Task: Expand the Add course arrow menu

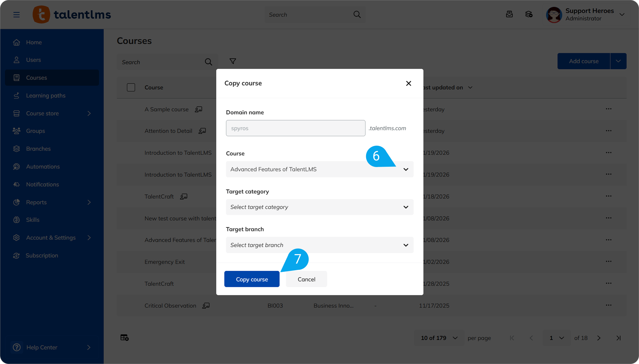Action: point(618,61)
